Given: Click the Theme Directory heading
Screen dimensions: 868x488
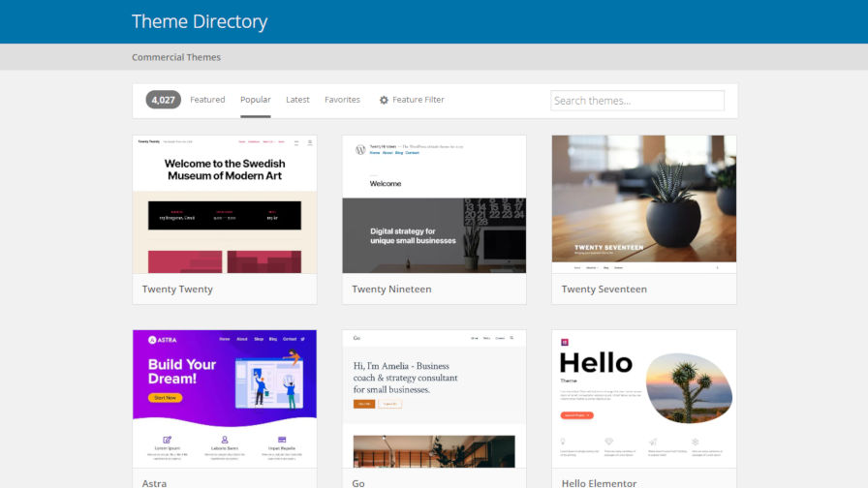Looking at the screenshot, I should (200, 21).
